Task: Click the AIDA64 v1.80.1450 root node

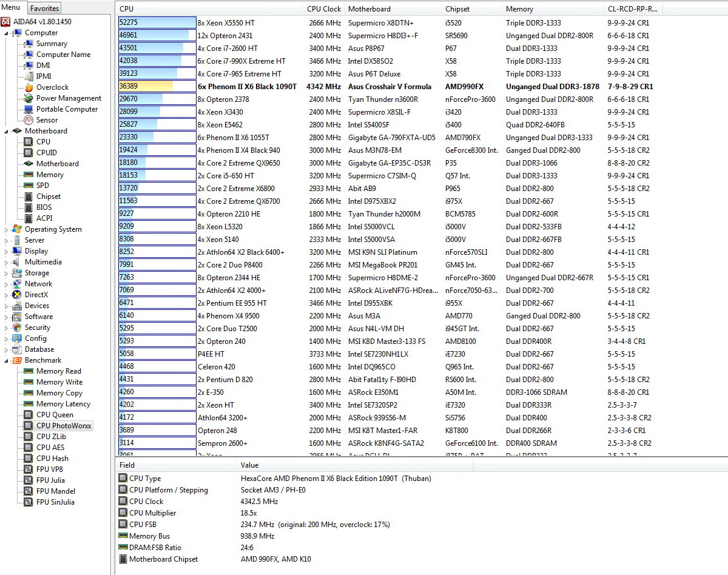Action: (42, 22)
